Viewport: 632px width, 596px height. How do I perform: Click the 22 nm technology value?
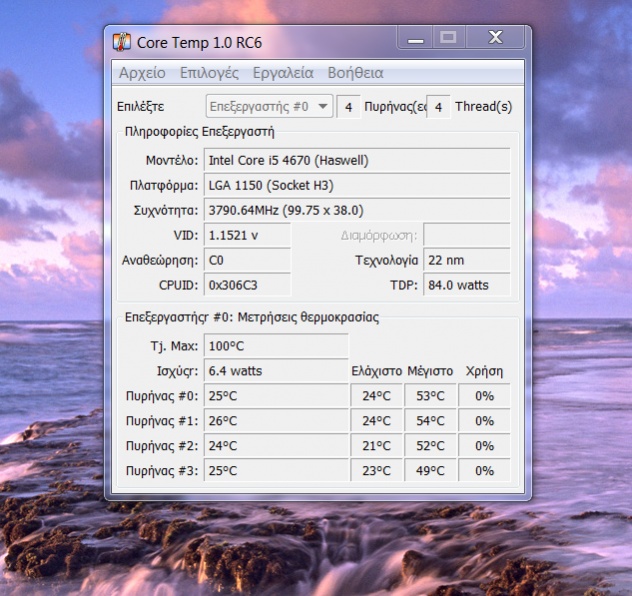pyautogui.click(x=467, y=260)
